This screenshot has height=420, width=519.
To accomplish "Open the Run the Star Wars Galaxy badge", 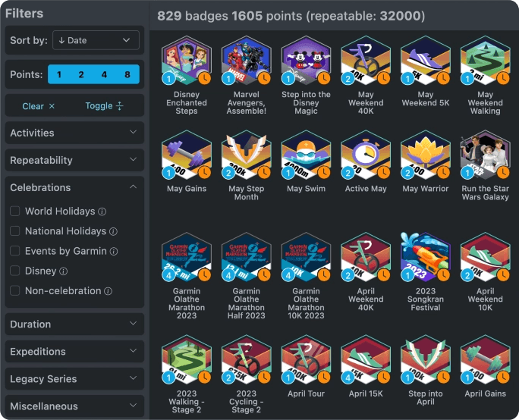I will (486, 155).
